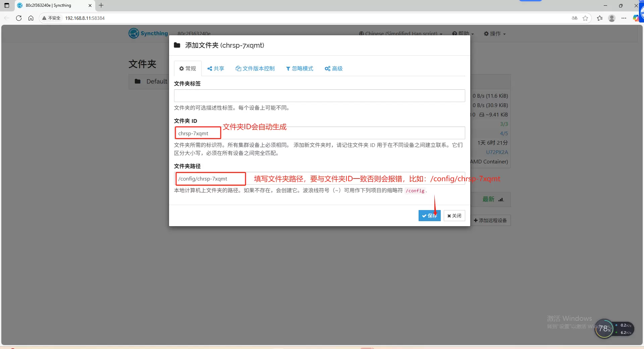The width and height of the screenshot is (644, 349).
Task: Click the browser home icon
Action: click(31, 18)
